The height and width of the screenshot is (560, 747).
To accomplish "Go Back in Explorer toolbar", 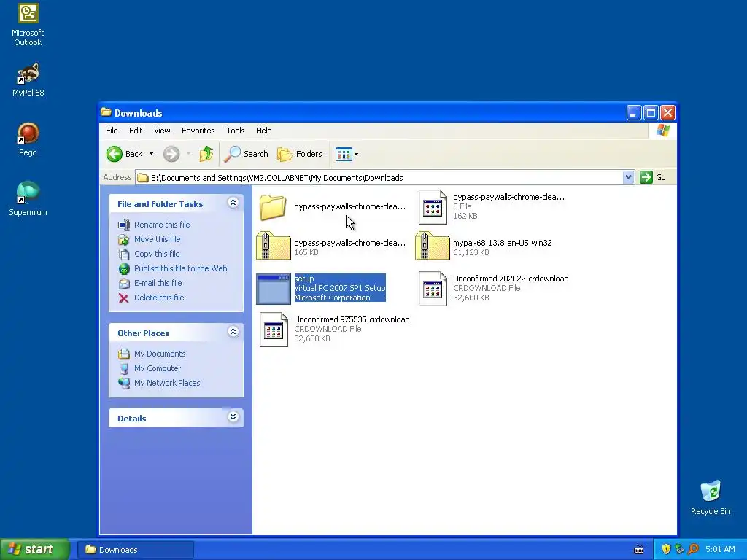I will [x=124, y=154].
